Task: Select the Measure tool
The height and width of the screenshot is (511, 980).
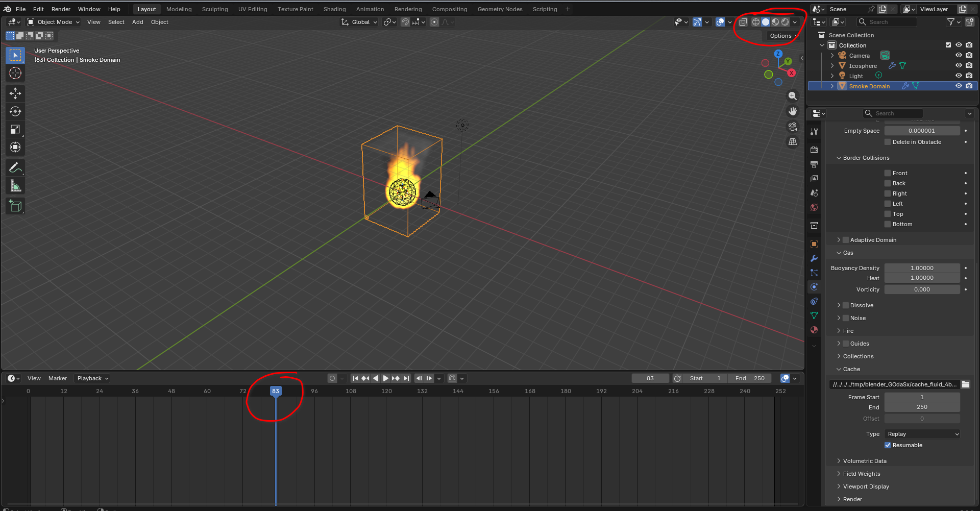Action: point(15,186)
